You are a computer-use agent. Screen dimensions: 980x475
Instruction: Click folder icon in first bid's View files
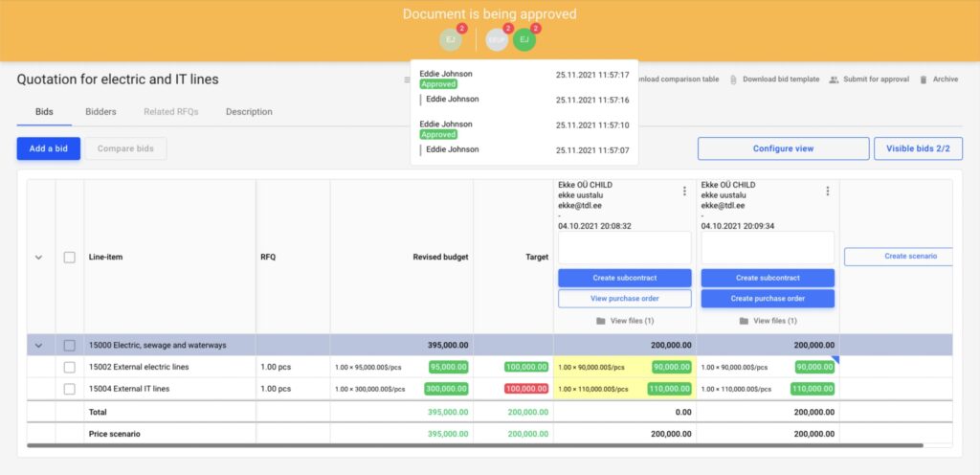pyautogui.click(x=601, y=321)
